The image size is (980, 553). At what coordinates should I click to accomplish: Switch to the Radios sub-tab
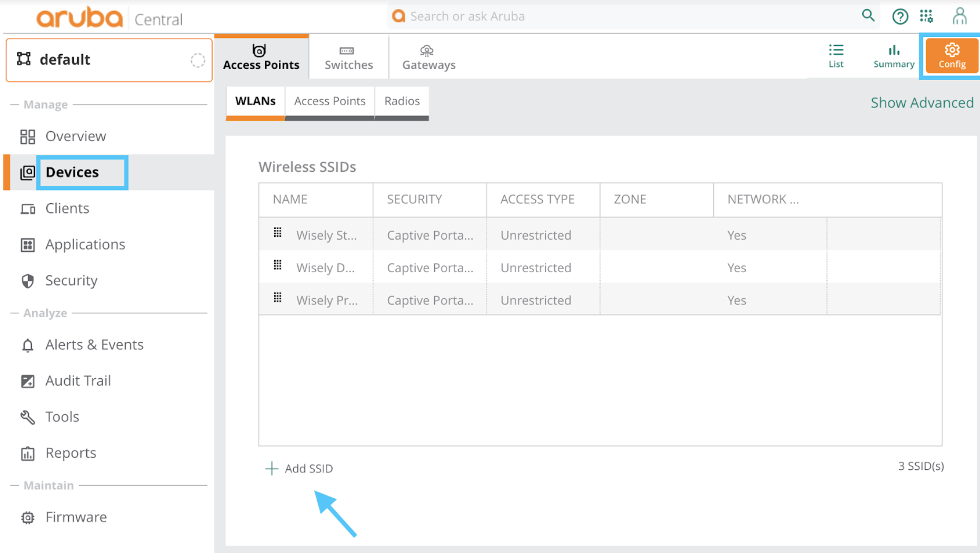tap(402, 101)
